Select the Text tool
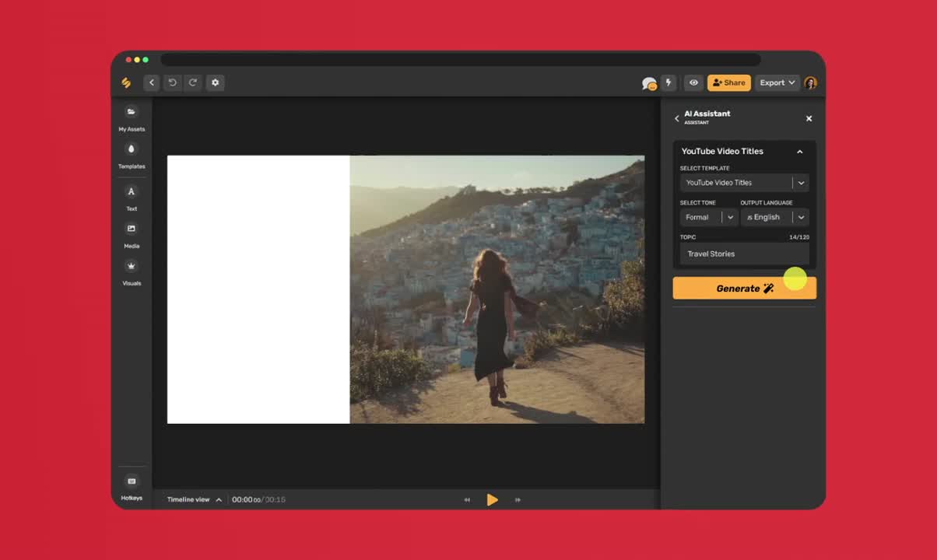 tap(131, 197)
